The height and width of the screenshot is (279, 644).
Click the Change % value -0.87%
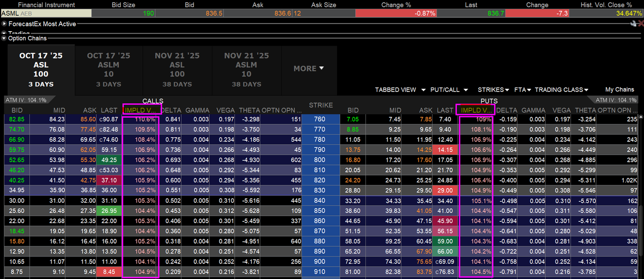pos(395,12)
